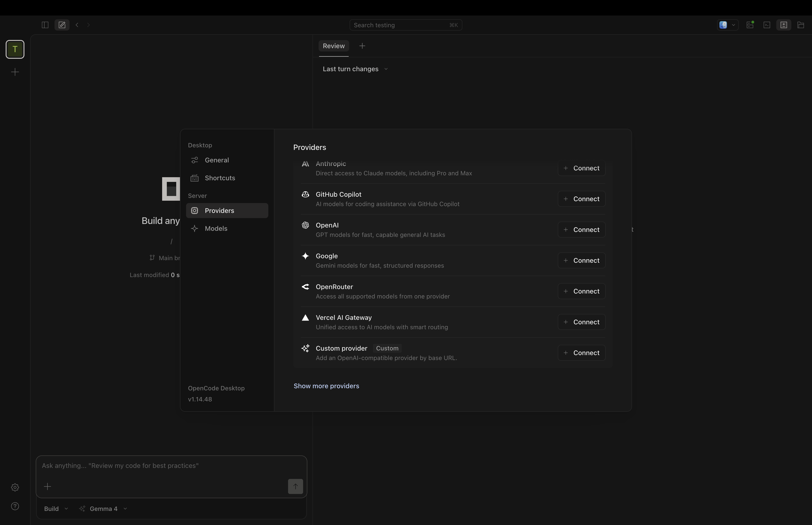Click the Custom provider sparkles icon
Screen dimensions: 812x525
click(x=305, y=348)
